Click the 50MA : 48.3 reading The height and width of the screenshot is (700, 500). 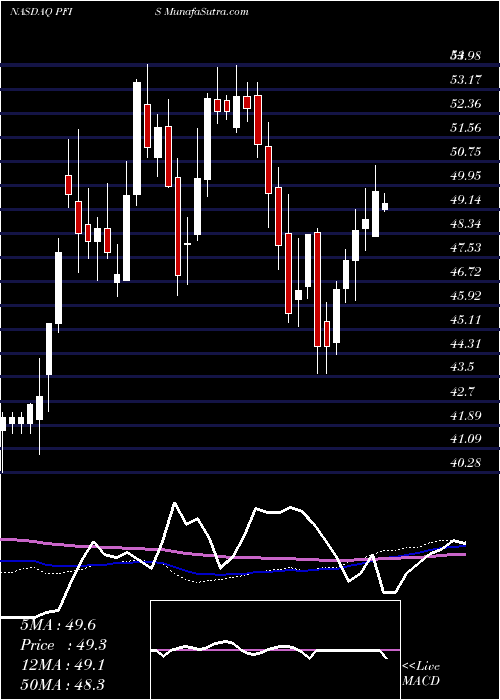point(62,685)
